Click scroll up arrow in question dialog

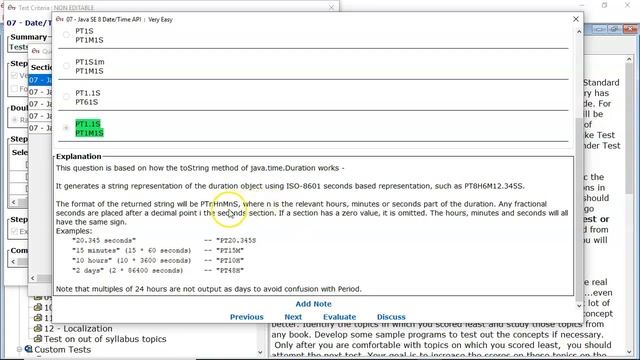pos(579,32)
